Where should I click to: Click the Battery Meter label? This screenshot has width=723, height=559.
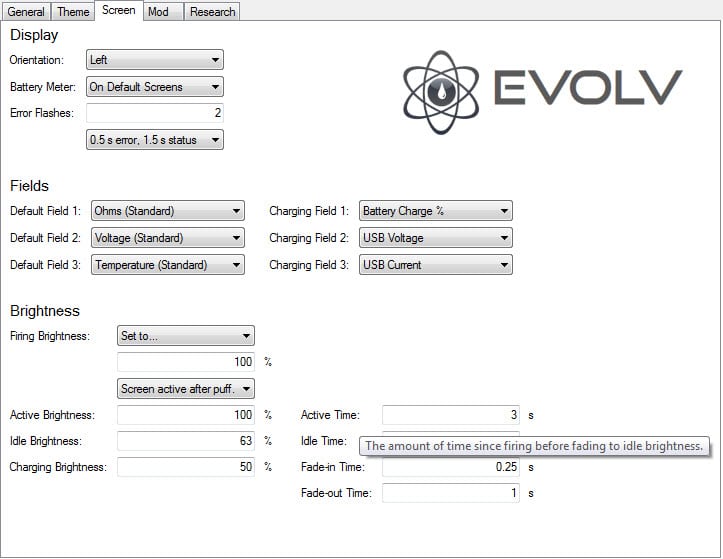[x=43, y=87]
